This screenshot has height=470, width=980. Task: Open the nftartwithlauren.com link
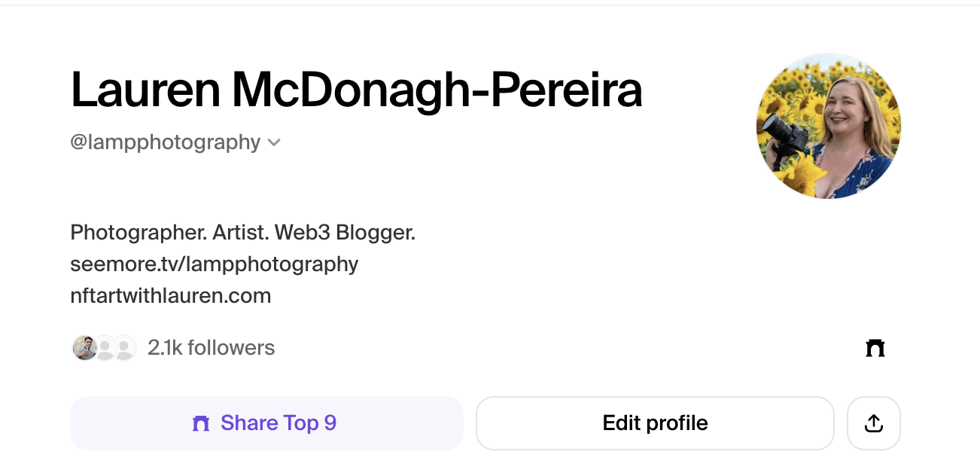click(x=170, y=296)
